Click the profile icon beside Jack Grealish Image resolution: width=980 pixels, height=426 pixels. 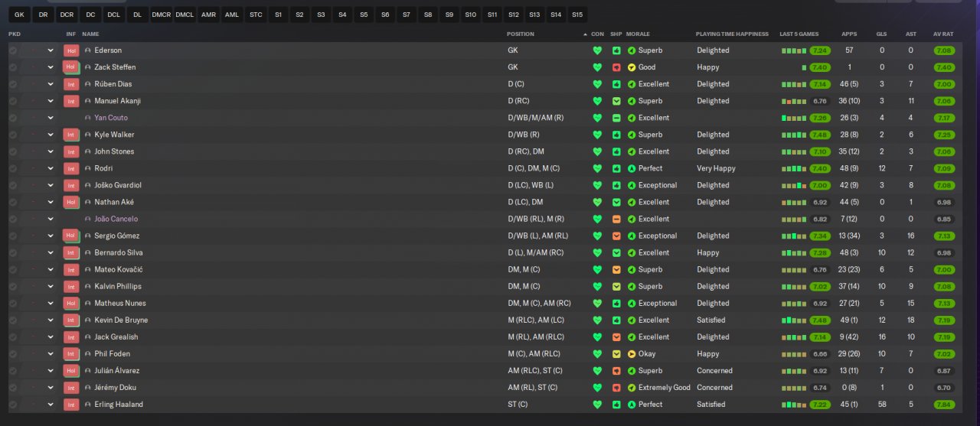pyautogui.click(x=88, y=337)
